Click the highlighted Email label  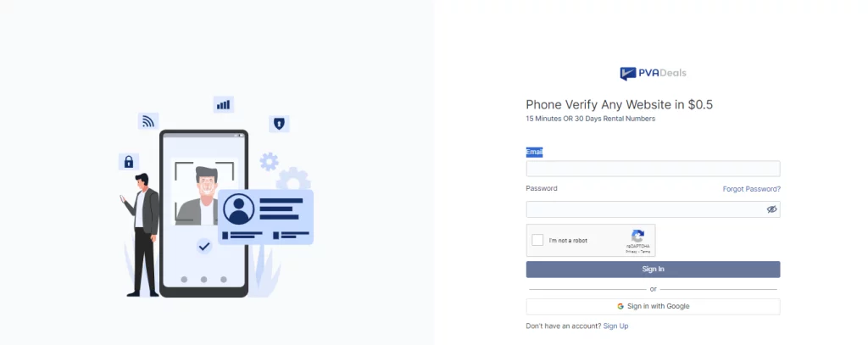pyautogui.click(x=534, y=153)
